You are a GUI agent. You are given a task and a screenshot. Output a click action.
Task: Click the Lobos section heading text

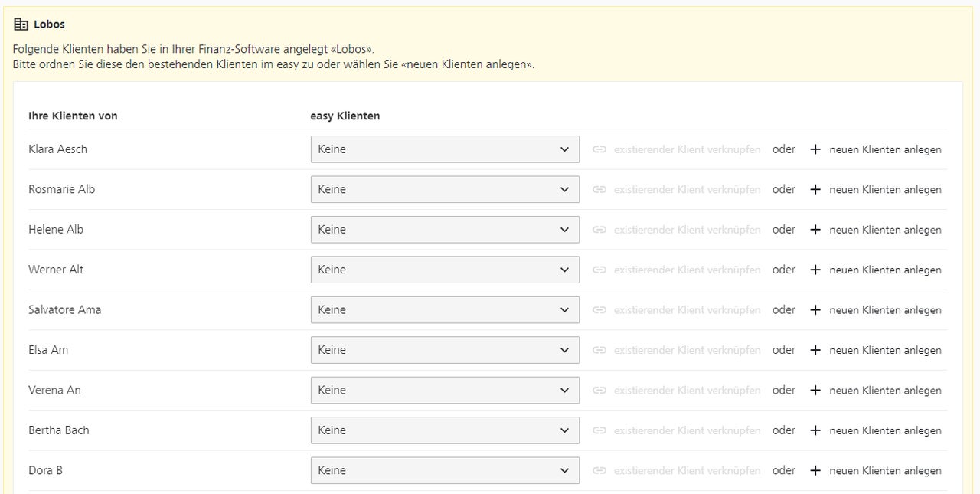(50, 25)
